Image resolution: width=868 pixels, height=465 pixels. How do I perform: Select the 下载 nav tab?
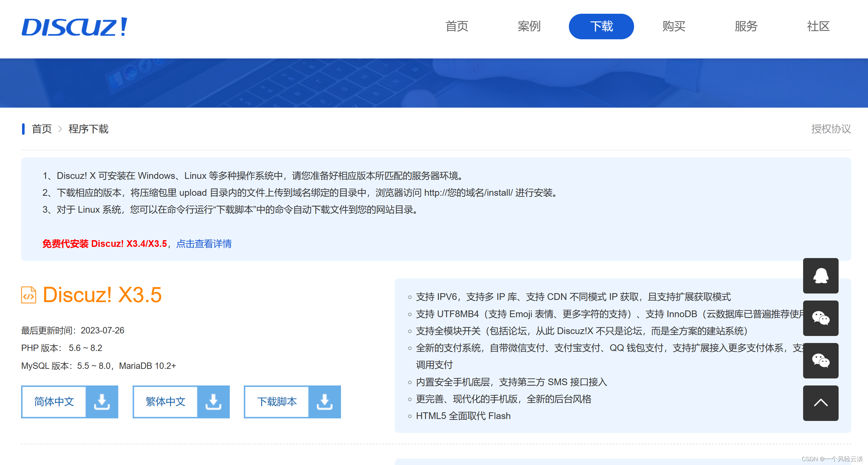[x=601, y=26]
